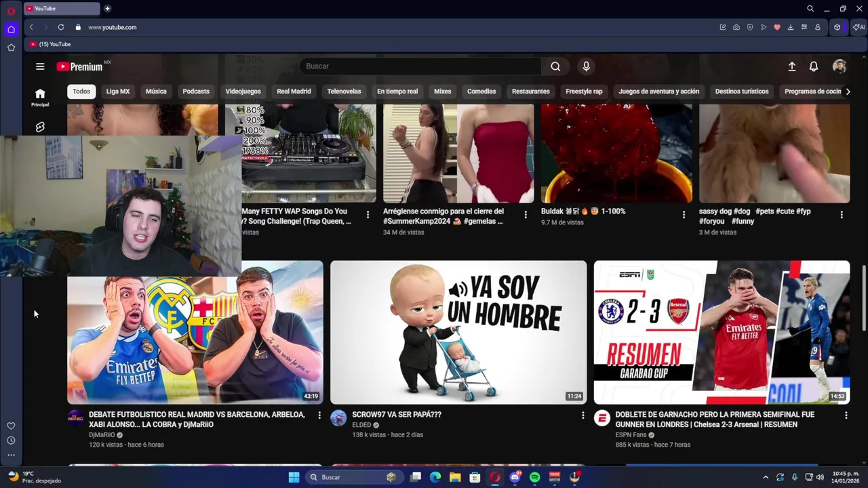Screen dimensions: 868x488
Task: Reload the page in the browser
Action: (x=61, y=27)
